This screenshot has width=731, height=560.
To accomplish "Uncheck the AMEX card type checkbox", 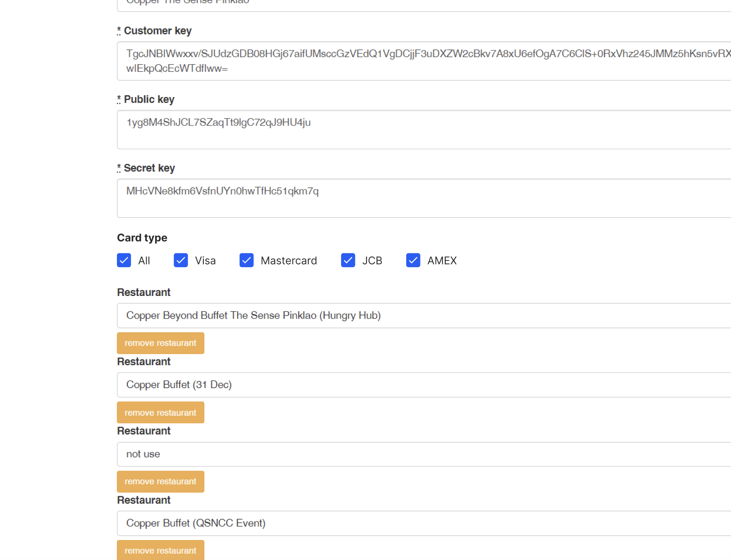I will click(x=413, y=261).
